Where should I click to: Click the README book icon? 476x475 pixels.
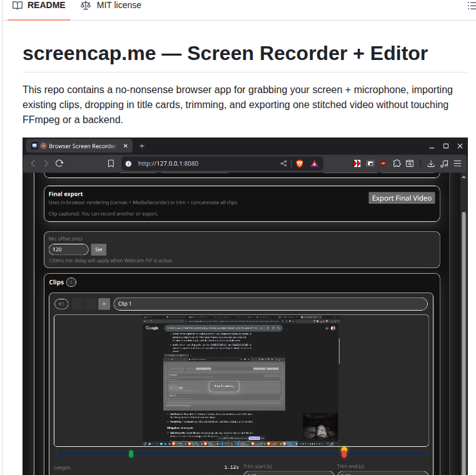(x=18, y=6)
